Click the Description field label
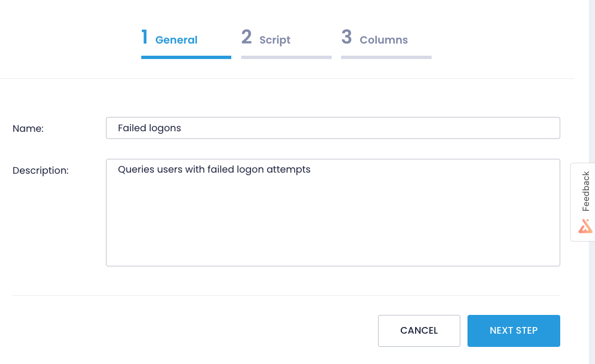595x364 pixels. (x=40, y=170)
